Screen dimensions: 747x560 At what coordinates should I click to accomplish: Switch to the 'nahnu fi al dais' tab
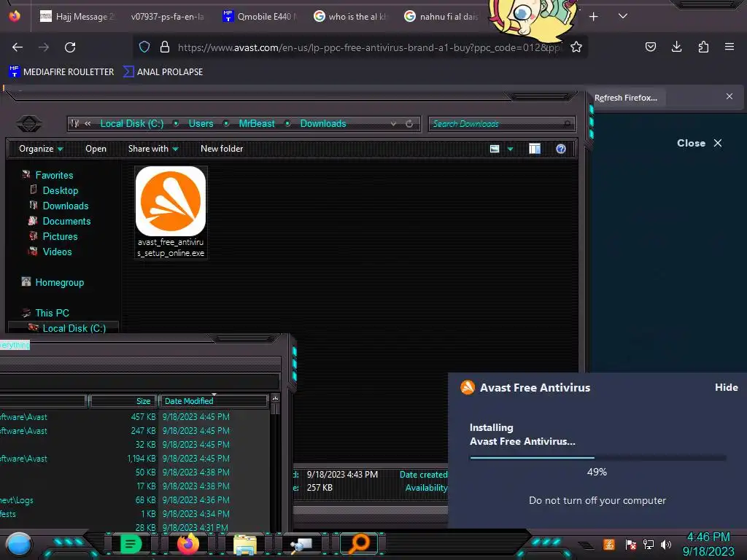(x=441, y=17)
